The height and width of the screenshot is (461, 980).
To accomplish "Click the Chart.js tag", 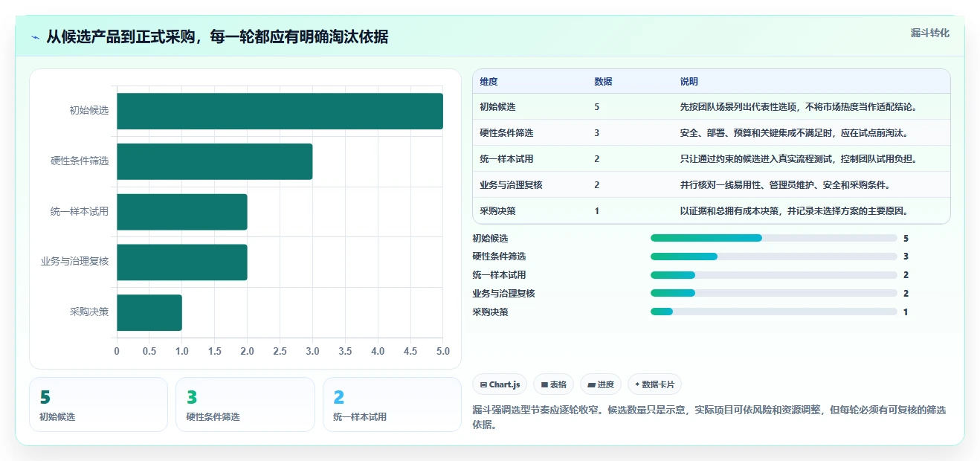I will (x=500, y=384).
